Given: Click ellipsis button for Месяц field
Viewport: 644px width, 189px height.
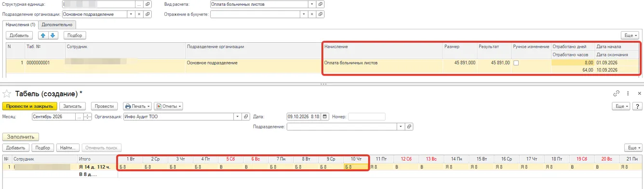Looking at the screenshot, I should click(x=79, y=116).
